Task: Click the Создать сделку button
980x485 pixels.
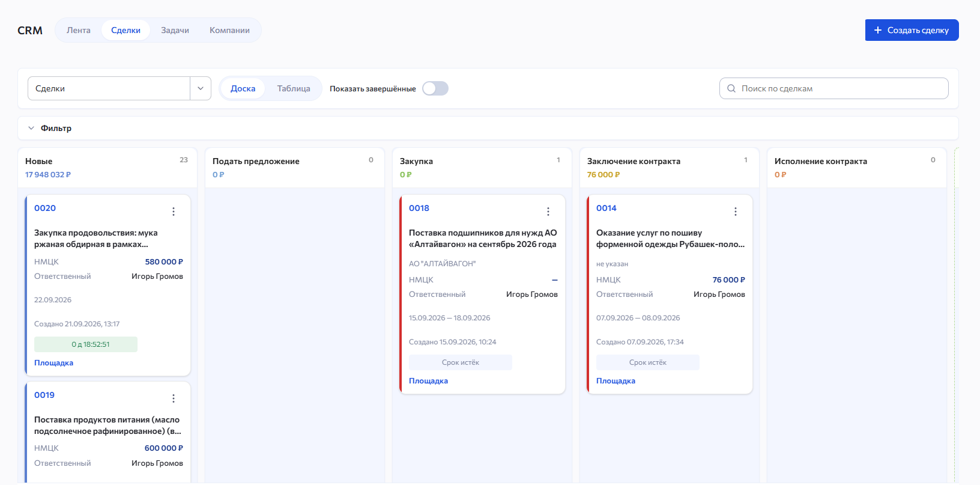Action: 912,30
